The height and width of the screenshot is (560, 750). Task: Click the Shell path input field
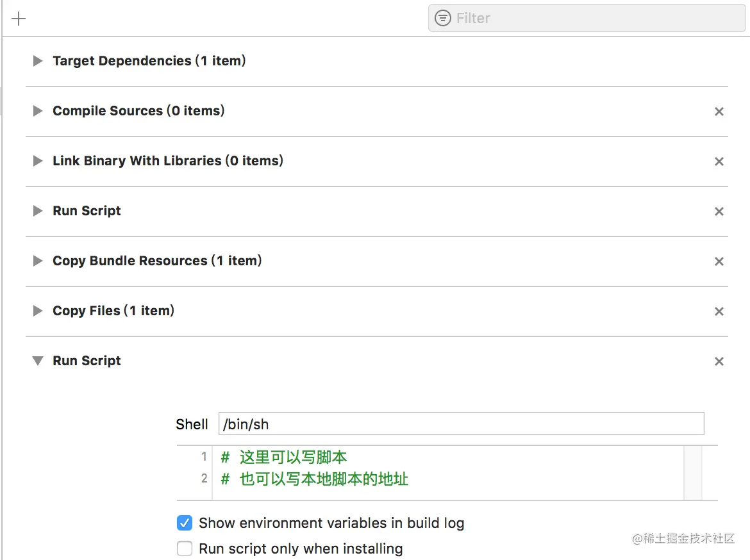(x=461, y=424)
